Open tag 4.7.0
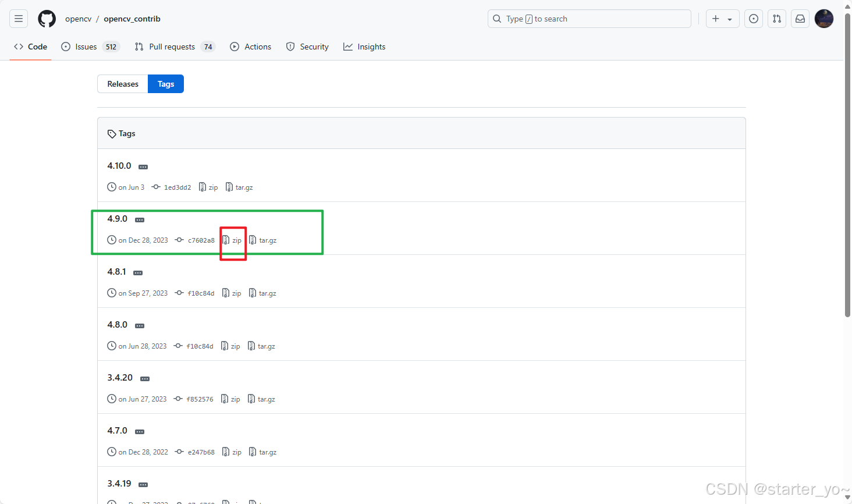This screenshot has width=852, height=504. pyautogui.click(x=117, y=431)
